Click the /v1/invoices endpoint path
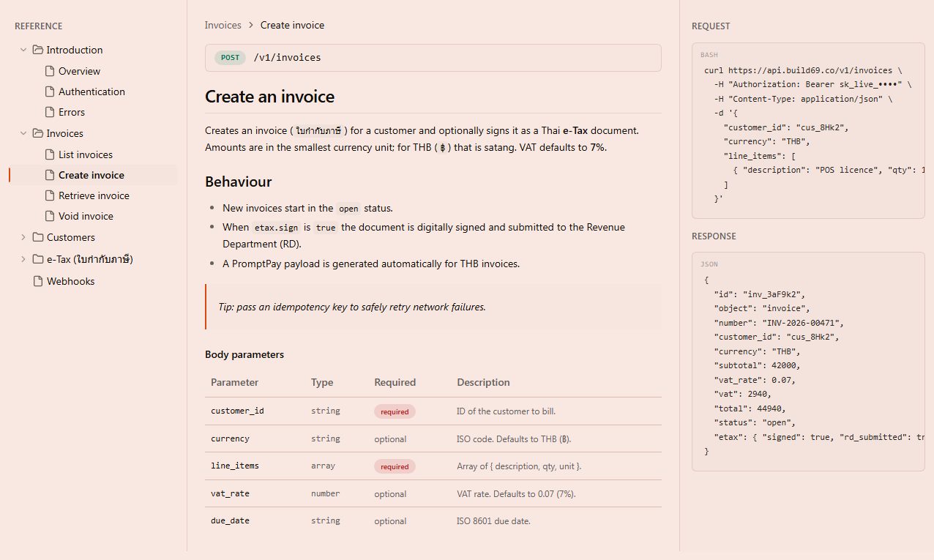 (287, 58)
